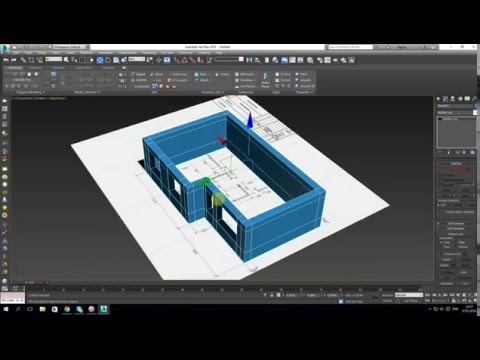Switch to the Create command panel
This screenshot has width=480, height=360.
(x=438, y=99)
